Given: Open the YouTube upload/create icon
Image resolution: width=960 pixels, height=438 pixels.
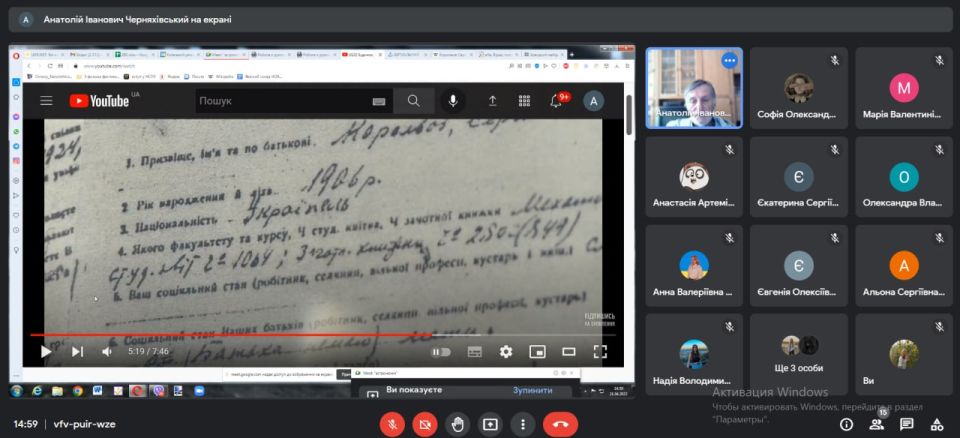Looking at the screenshot, I should point(492,101).
